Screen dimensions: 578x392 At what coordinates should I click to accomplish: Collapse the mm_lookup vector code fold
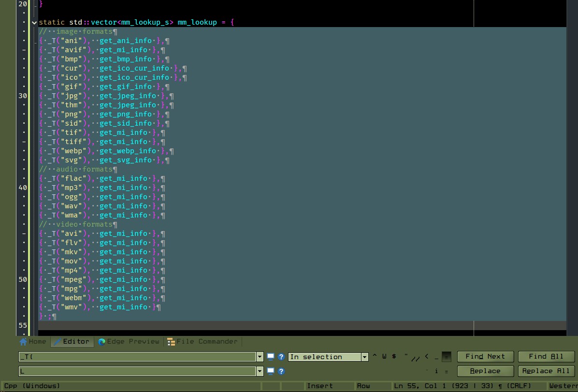click(x=34, y=23)
